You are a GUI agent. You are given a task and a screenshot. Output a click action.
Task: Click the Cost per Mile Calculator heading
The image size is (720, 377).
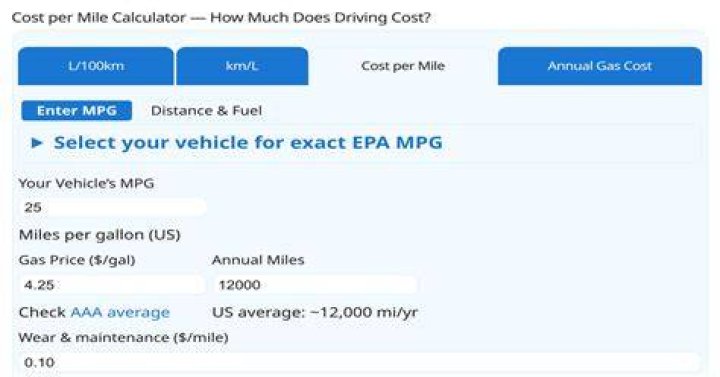coord(221,17)
